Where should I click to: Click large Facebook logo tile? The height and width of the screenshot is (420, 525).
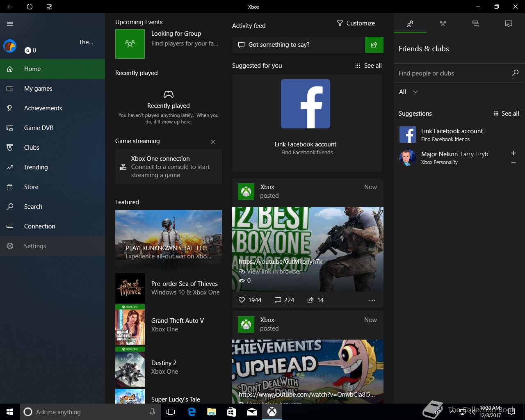tap(306, 104)
